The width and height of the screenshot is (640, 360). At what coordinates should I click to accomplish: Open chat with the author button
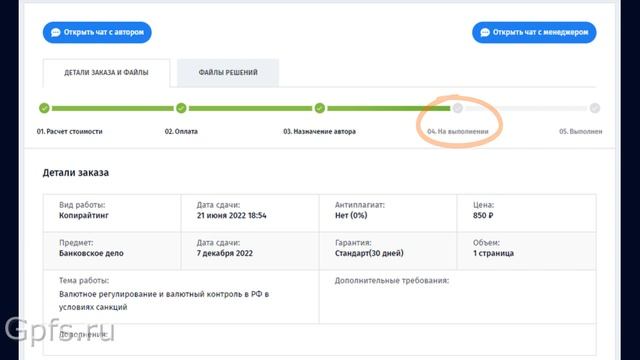(x=97, y=32)
